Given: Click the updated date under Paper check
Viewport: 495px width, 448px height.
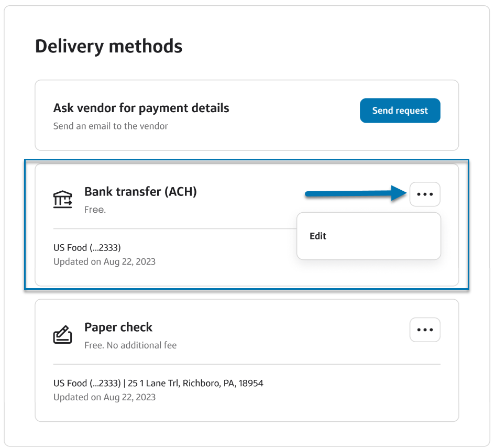Looking at the screenshot, I should pyautogui.click(x=104, y=397).
